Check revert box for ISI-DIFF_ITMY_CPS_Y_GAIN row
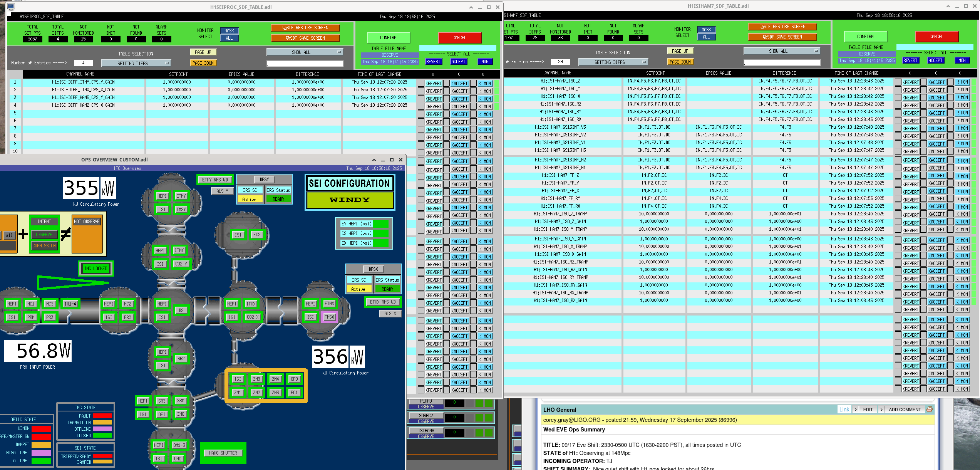Image resolution: width=980 pixels, height=470 pixels. [x=421, y=83]
